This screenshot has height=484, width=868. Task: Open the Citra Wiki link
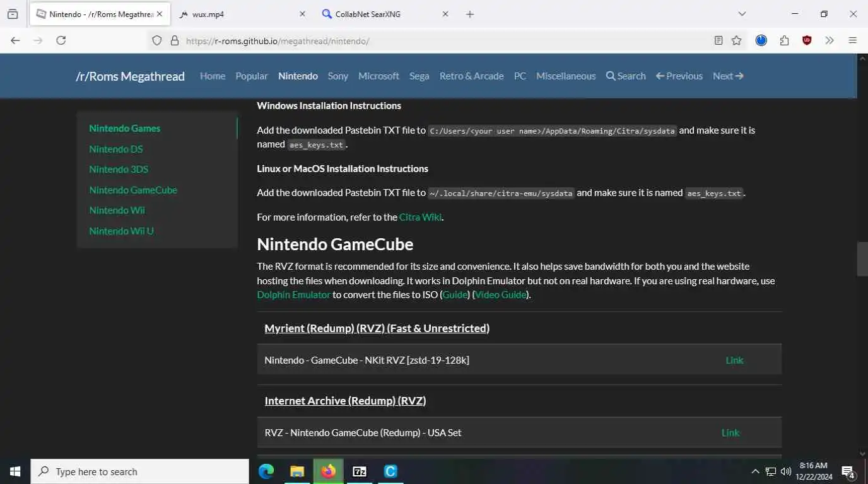[x=420, y=217]
